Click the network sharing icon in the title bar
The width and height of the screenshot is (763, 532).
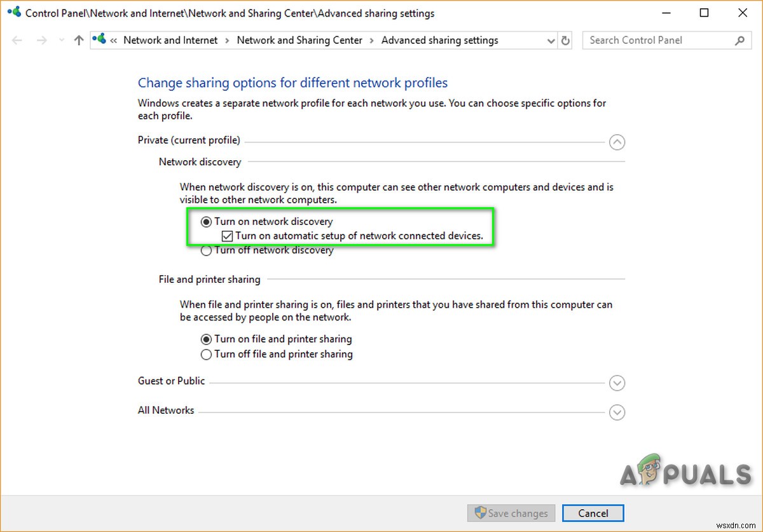click(x=13, y=11)
